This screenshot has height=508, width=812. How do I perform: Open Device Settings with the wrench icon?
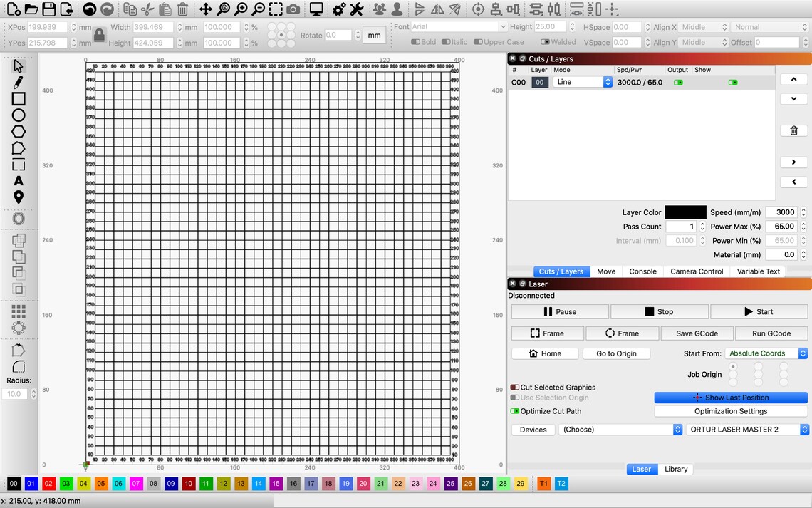357,9
